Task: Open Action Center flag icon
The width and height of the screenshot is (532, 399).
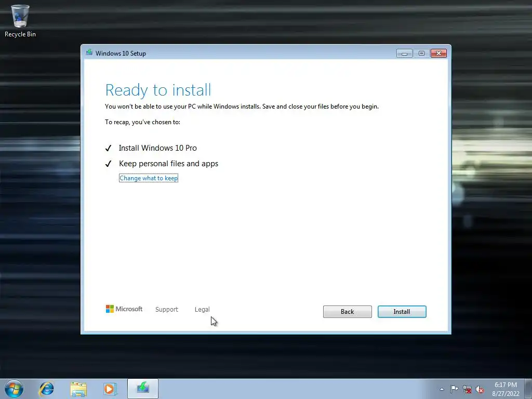Action: click(x=454, y=389)
